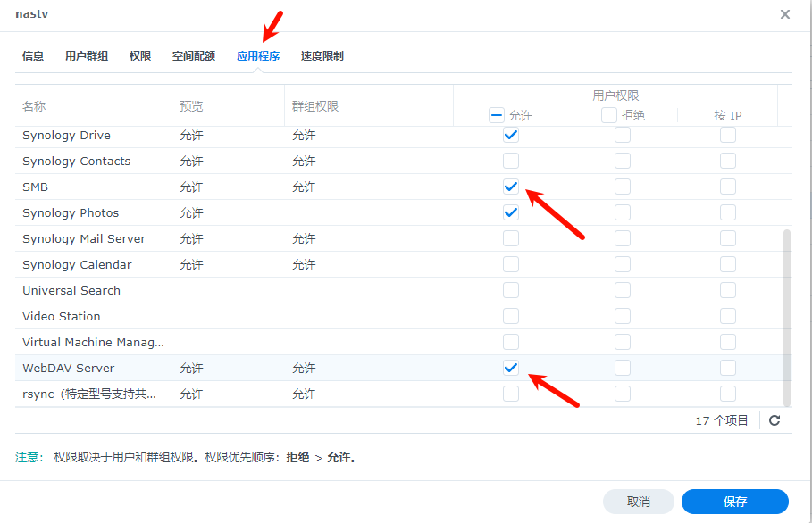Switch to the 速度限制 tab

322,56
